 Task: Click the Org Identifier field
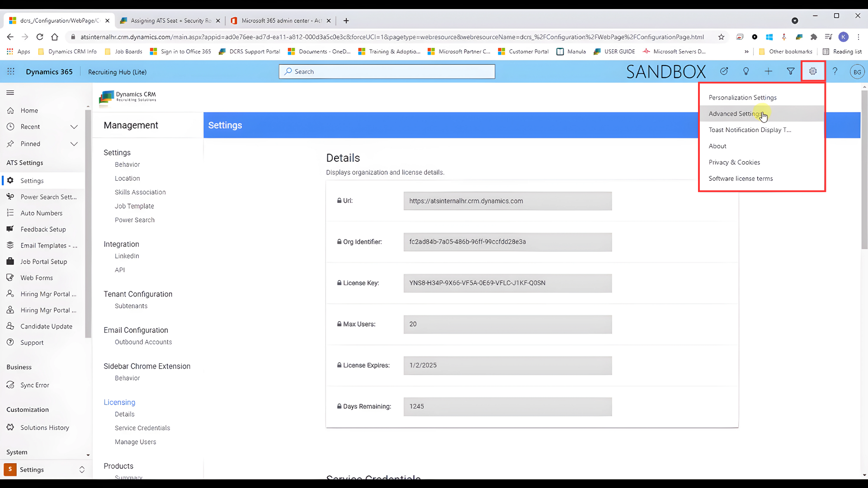click(x=508, y=242)
